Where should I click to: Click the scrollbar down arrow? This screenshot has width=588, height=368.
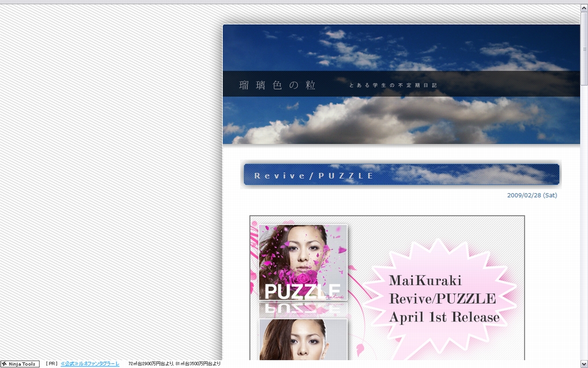coord(584,364)
